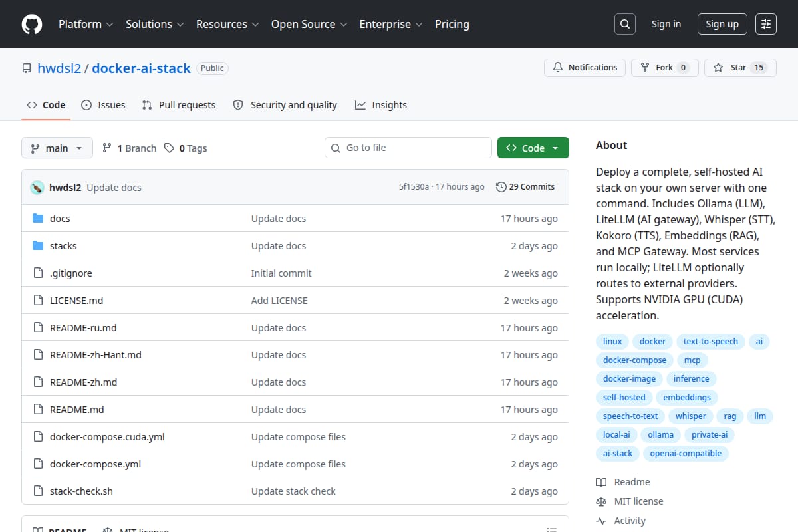Switch to Security and quality tab
Viewport: 798px width, 532px height.
pos(285,105)
